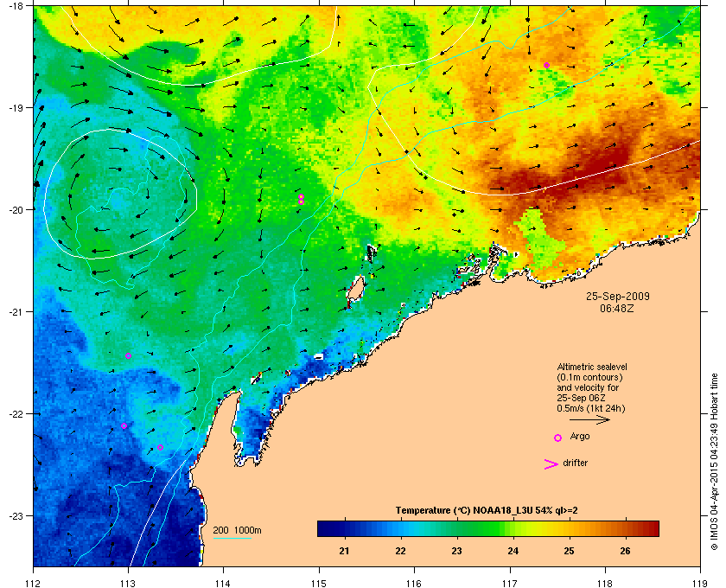Click the "(0.1m contours)" legend text
This screenshot has height=588, width=726.
click(589, 377)
